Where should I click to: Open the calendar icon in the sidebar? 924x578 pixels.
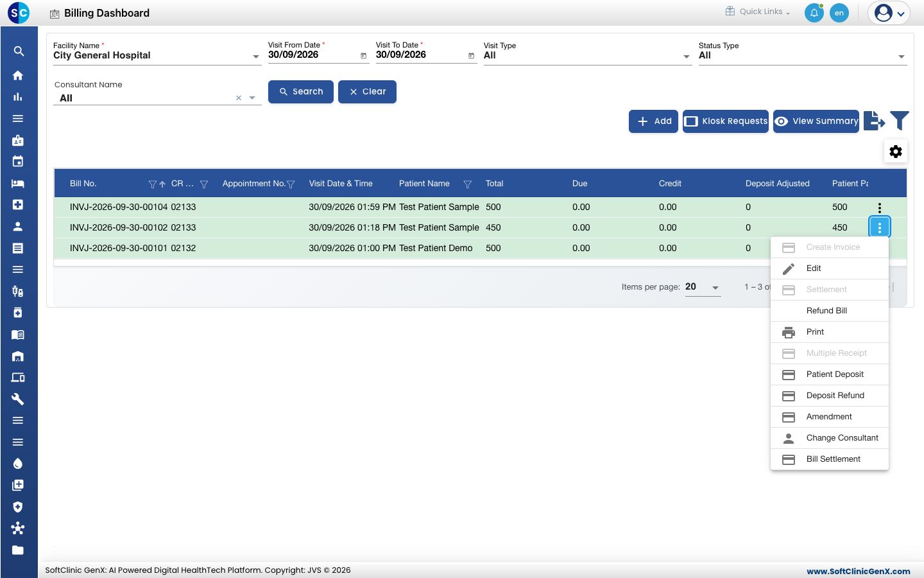(x=18, y=161)
